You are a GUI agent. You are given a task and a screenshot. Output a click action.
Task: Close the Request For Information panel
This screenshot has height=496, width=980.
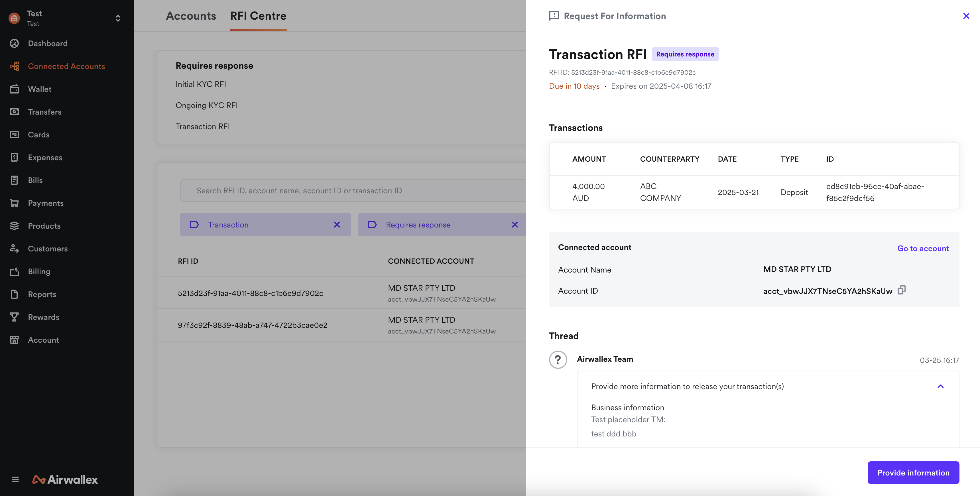point(966,16)
